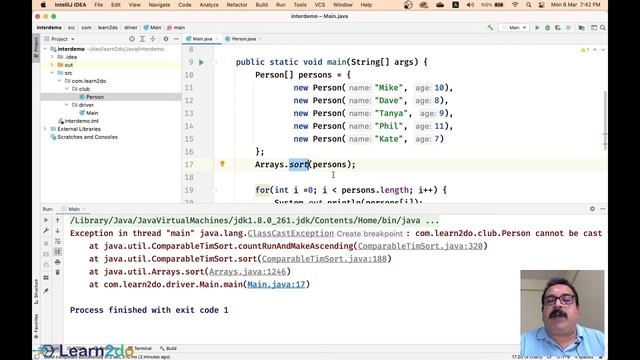The width and height of the screenshot is (640, 360).
Task: Start debugging with the green bug icon
Action: tap(547, 28)
